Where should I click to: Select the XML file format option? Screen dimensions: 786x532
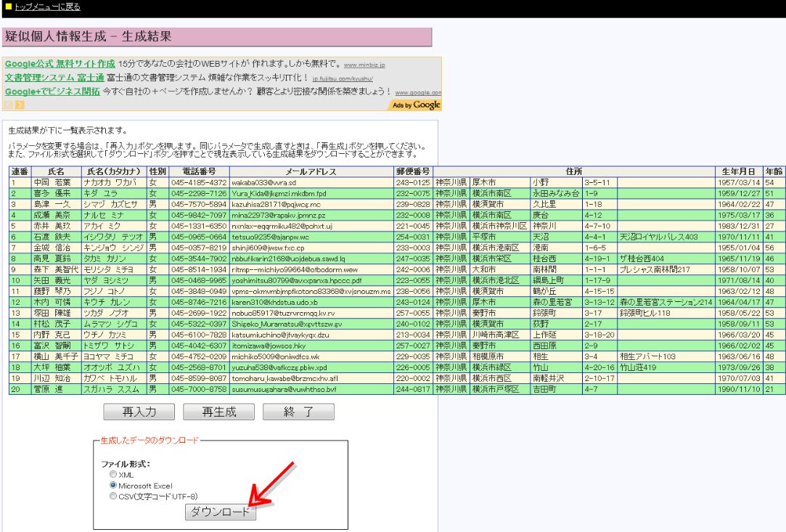coord(112,475)
